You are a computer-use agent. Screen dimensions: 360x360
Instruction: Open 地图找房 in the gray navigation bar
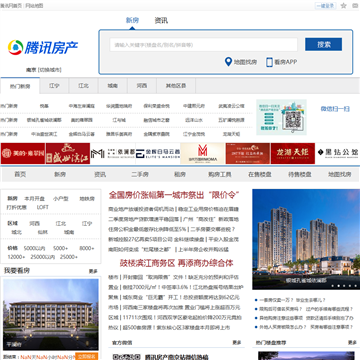340,174
